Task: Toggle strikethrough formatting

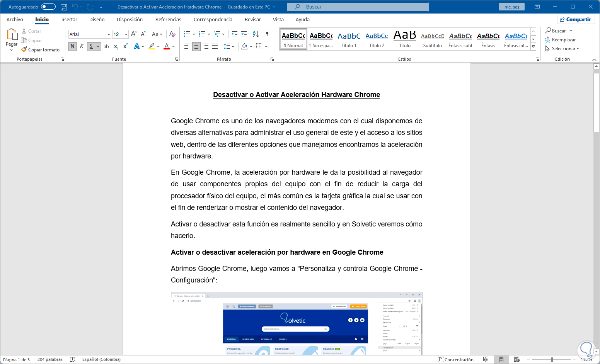Action: [106, 46]
